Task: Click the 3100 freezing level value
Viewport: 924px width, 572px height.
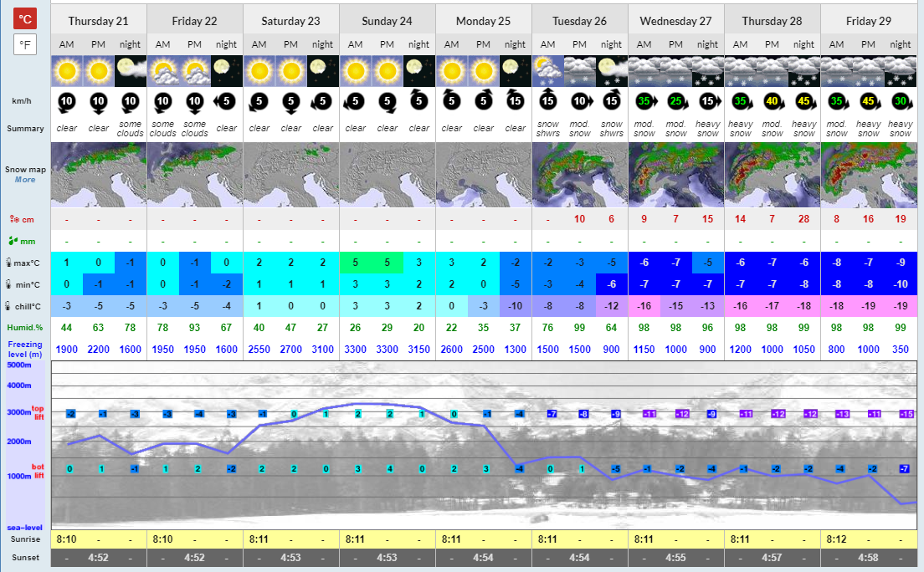Action: [323, 350]
